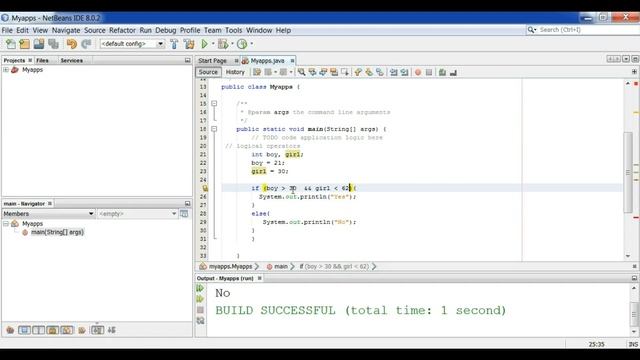640x360 pixels.
Task: Click the Comment icon in editor toolbar
Action: (442, 72)
